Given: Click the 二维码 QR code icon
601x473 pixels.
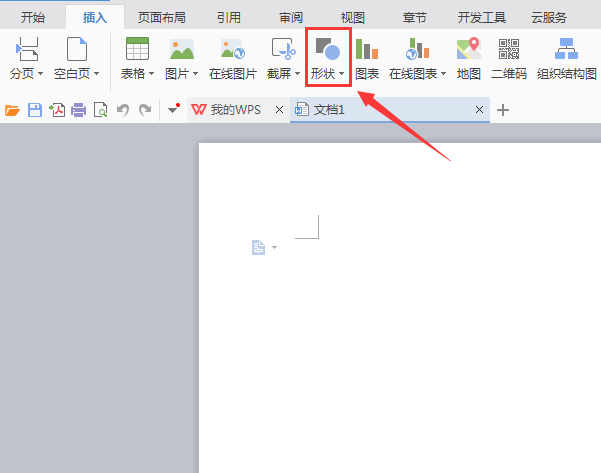Looking at the screenshot, I should click(509, 49).
